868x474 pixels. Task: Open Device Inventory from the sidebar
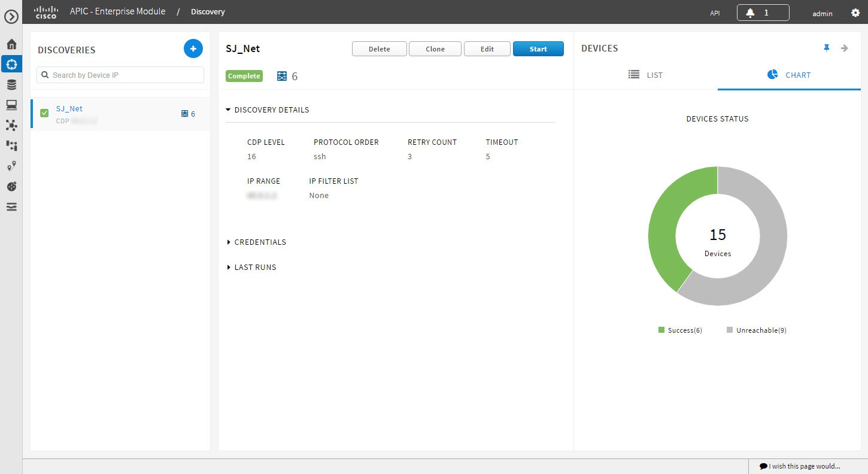[x=11, y=84]
